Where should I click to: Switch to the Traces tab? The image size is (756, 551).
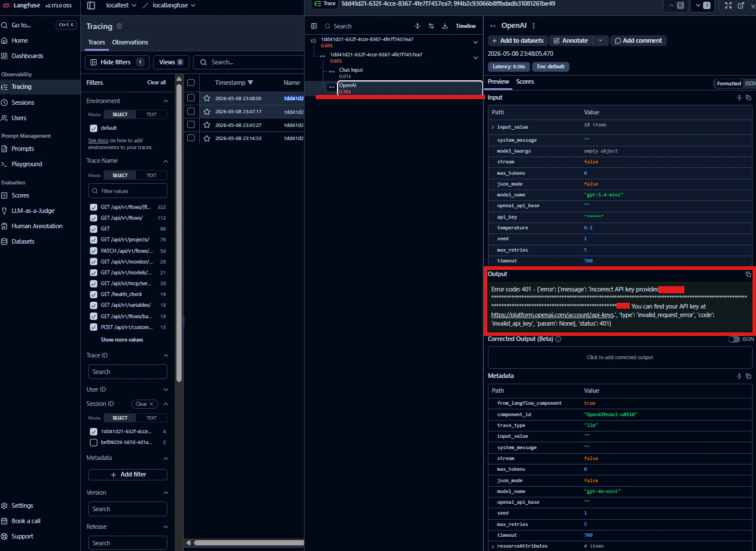[x=96, y=42]
